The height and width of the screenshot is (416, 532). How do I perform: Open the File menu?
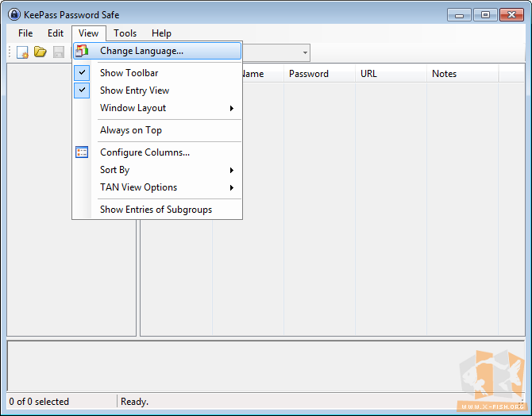point(25,33)
